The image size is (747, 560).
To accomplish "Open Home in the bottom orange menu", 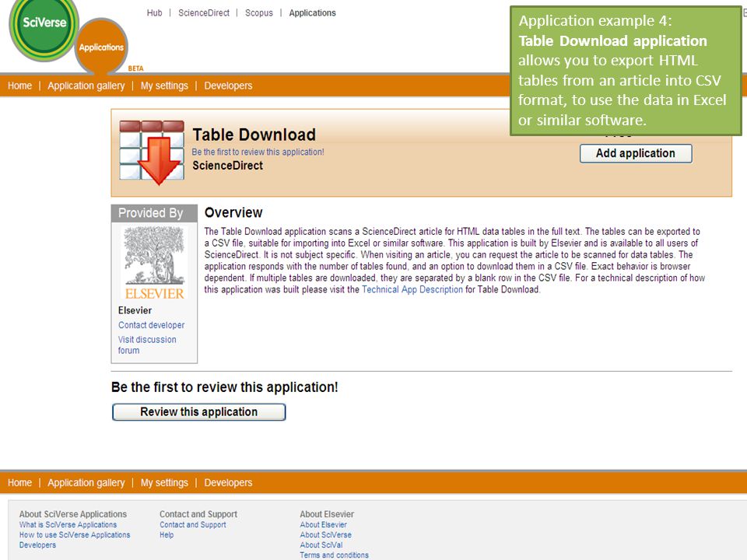I will pos(19,482).
